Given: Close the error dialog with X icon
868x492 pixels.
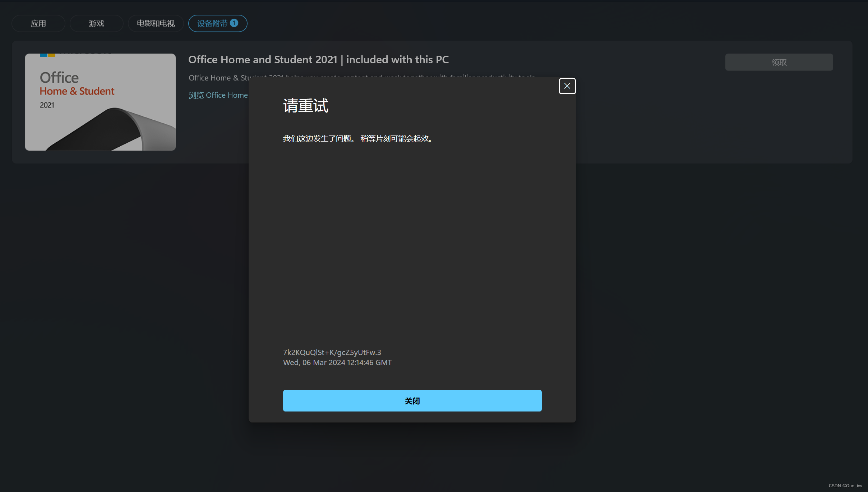Looking at the screenshot, I should [x=567, y=86].
